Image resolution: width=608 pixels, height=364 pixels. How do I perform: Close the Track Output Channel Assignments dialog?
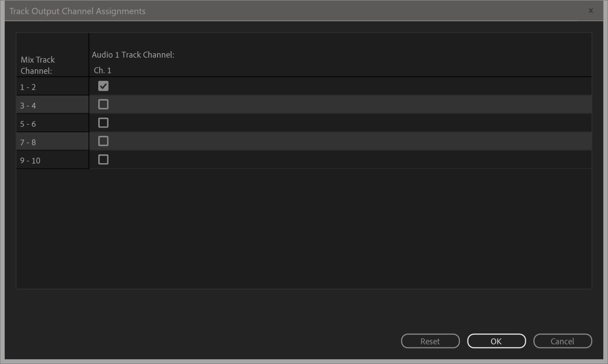pos(591,11)
